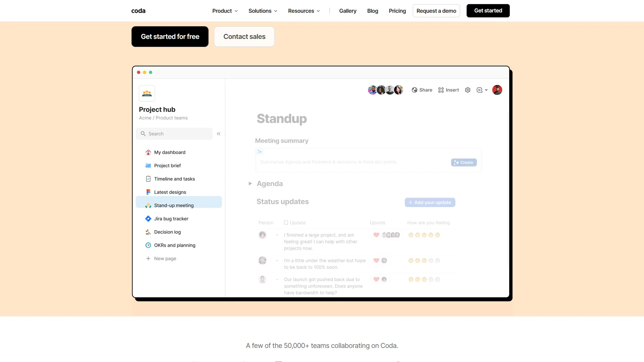644x362 pixels.
Task: Click the Decision log gavel icon
Action: (x=148, y=232)
